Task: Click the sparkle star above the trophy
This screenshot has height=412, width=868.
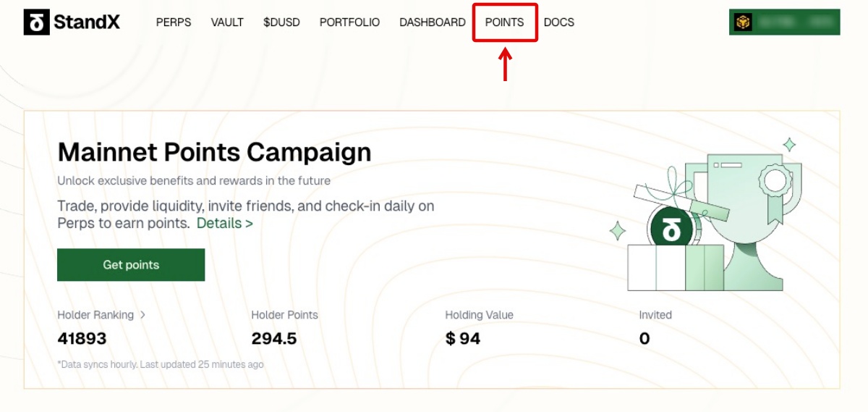Action: [789, 144]
